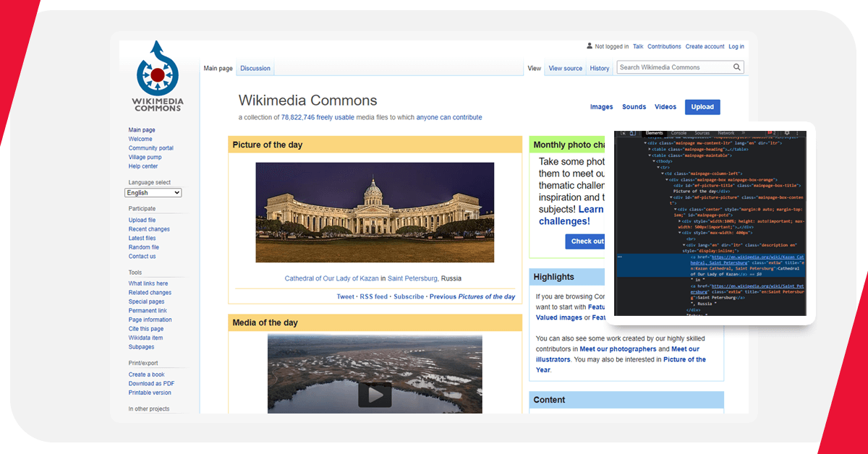Select the View tab

click(535, 69)
